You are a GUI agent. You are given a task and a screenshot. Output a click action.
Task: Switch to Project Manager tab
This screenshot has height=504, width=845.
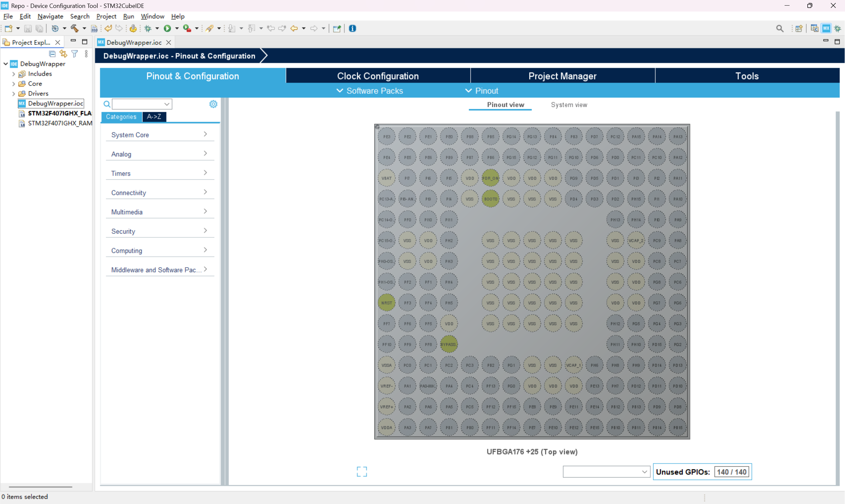point(562,76)
